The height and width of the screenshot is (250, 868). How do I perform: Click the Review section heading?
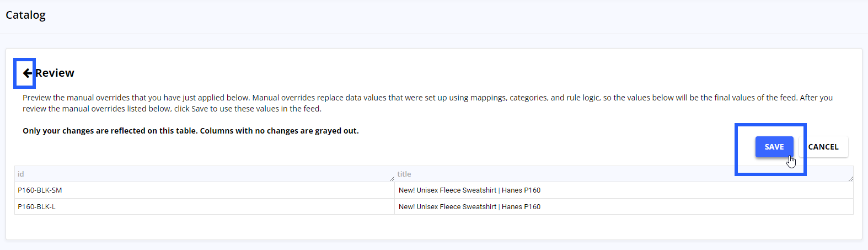click(55, 73)
